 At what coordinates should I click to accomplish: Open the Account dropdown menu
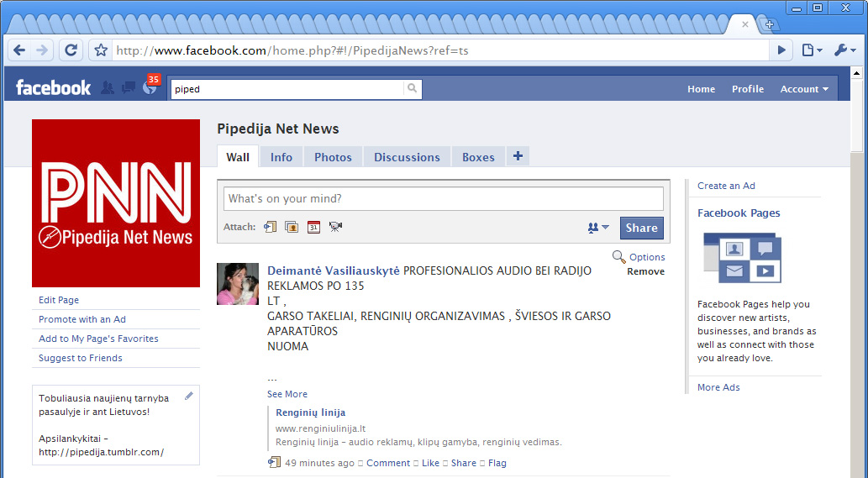point(804,89)
